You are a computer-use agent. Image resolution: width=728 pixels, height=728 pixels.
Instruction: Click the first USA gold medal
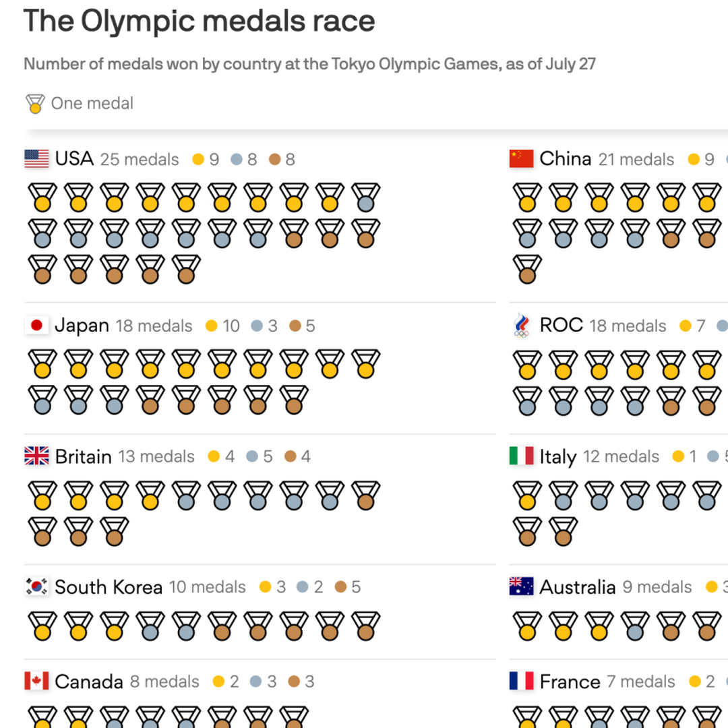(42, 197)
